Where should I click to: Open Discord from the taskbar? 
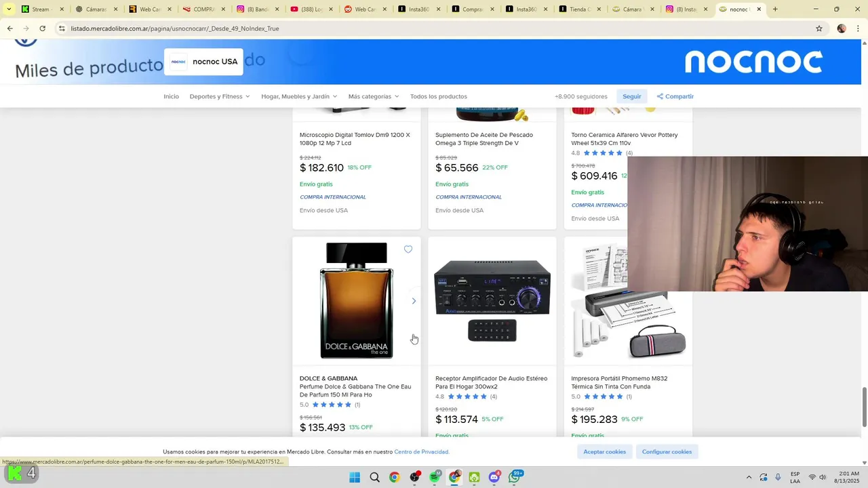point(494,477)
